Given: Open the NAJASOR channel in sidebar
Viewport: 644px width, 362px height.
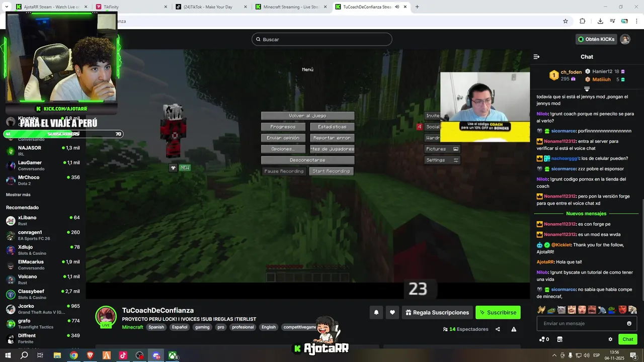Looking at the screenshot, I should coord(43,151).
